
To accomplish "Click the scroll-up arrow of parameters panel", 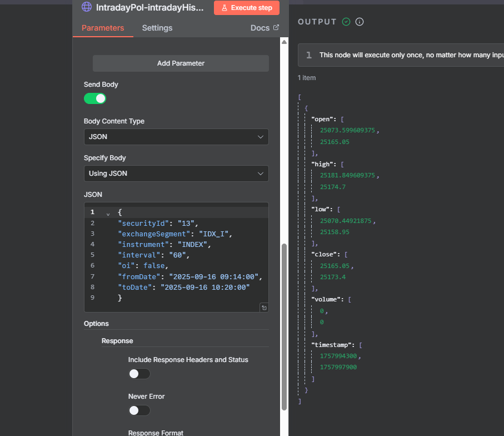I will tap(285, 42).
